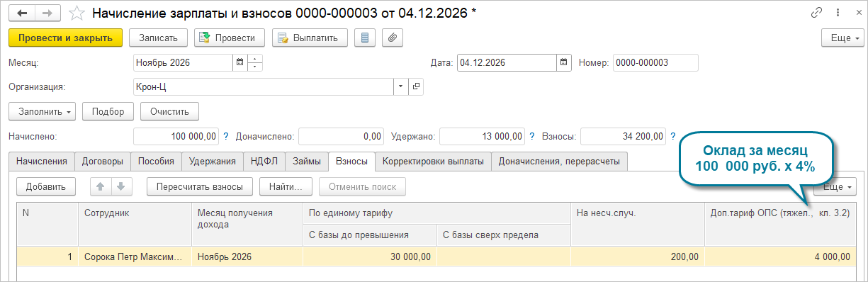Click the 200,00 accident insurance cell
868x282 pixels.
[x=638, y=257]
